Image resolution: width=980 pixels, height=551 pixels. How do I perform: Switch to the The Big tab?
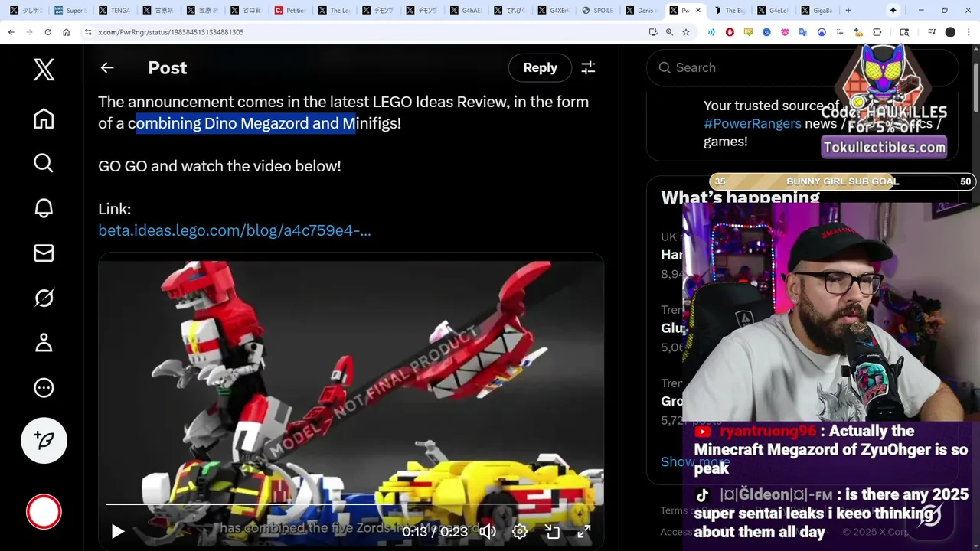[x=730, y=11]
